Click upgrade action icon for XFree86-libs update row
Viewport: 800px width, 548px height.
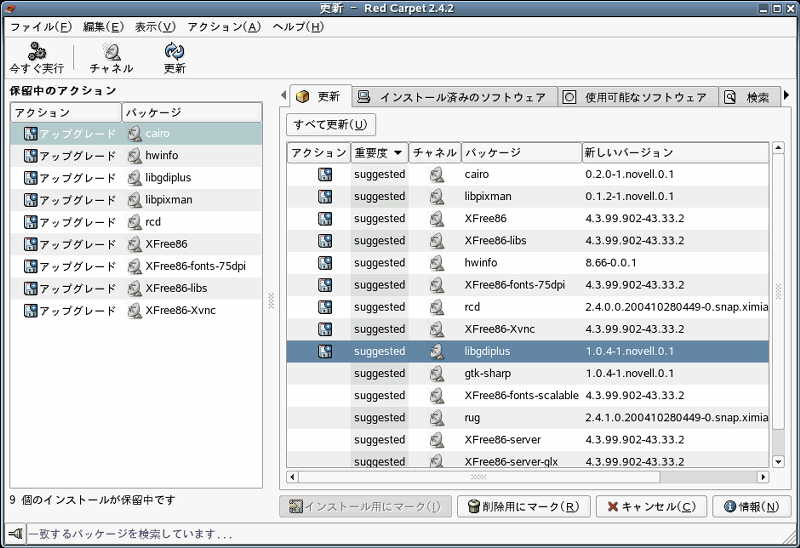coord(325,241)
